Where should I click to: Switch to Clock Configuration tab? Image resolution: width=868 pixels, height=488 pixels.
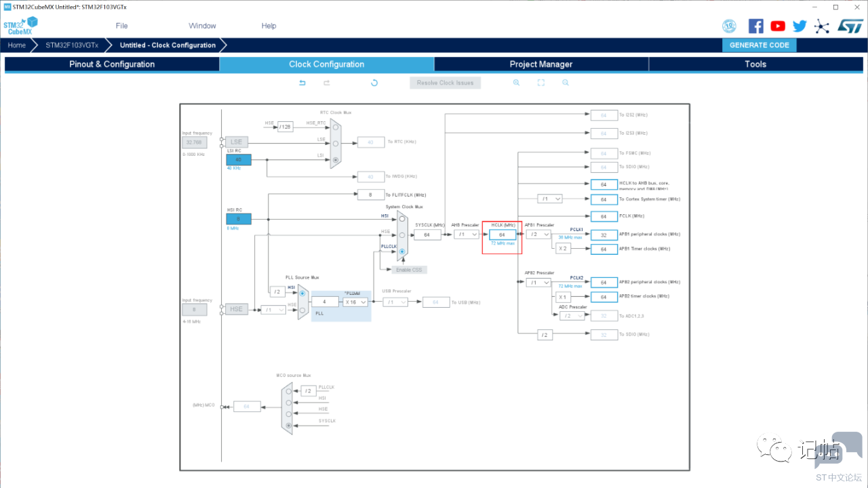point(327,64)
